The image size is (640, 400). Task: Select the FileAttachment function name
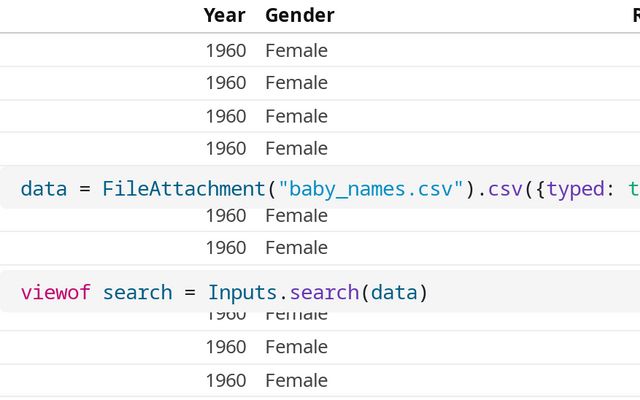pos(182,188)
